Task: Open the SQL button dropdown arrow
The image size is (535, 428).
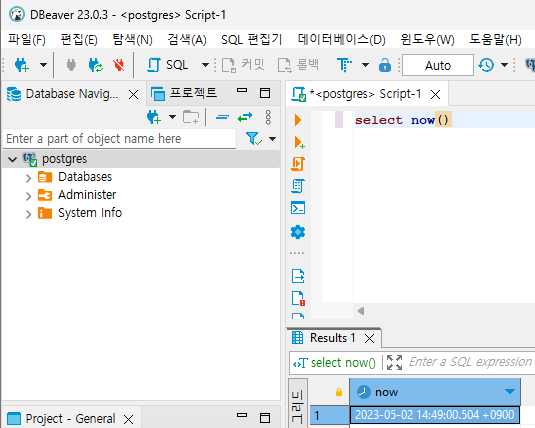Action: point(205,65)
